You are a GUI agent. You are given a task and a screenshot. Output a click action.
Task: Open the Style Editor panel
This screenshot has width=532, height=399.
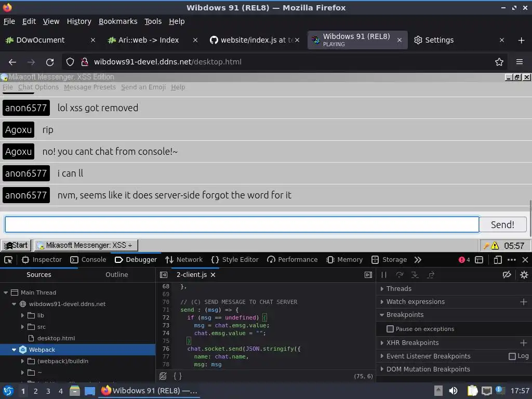(x=235, y=260)
